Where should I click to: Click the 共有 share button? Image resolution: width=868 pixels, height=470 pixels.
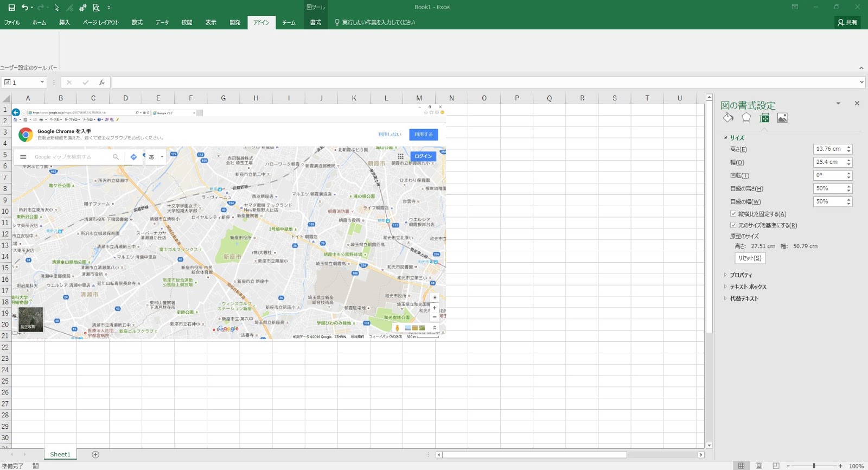[x=847, y=22]
